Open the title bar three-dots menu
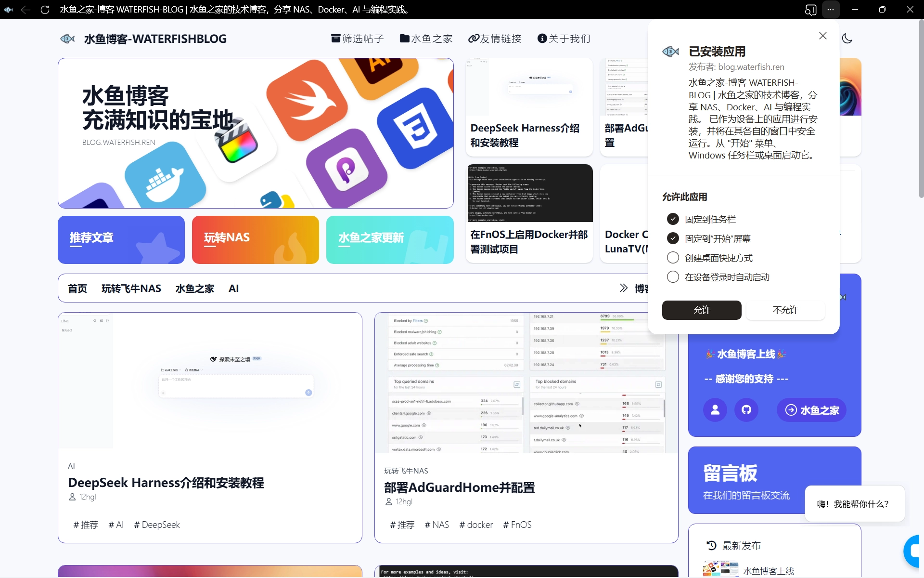The image size is (924, 578). pos(831,10)
